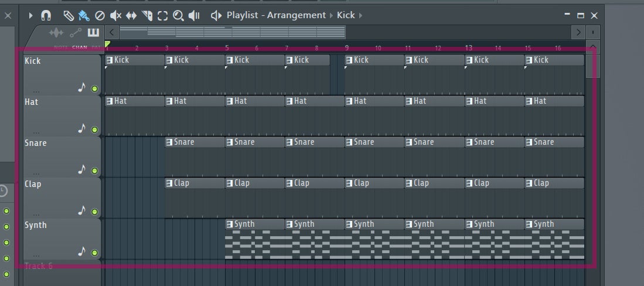Click the note icon on the Snare track

[x=81, y=170]
